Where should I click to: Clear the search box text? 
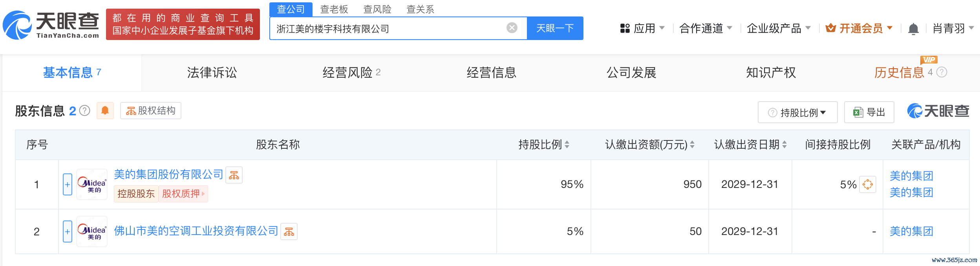pyautogui.click(x=512, y=28)
